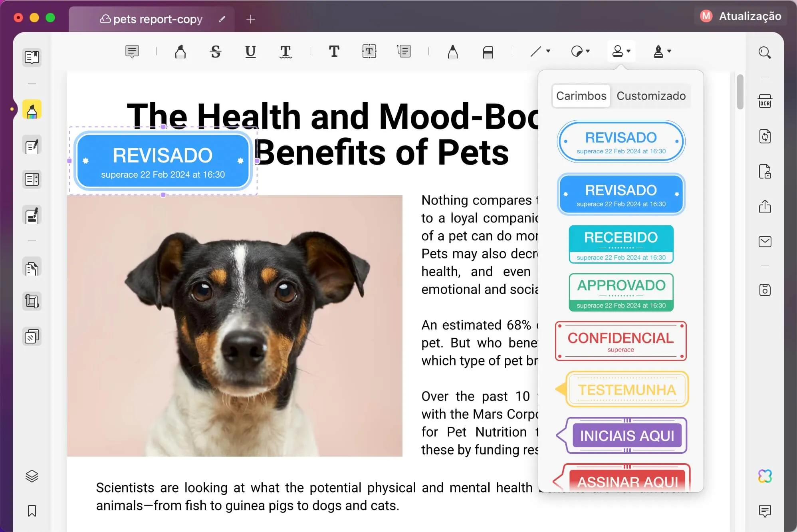
Task: Select the highlighter tool in toolbar
Action: [180, 52]
